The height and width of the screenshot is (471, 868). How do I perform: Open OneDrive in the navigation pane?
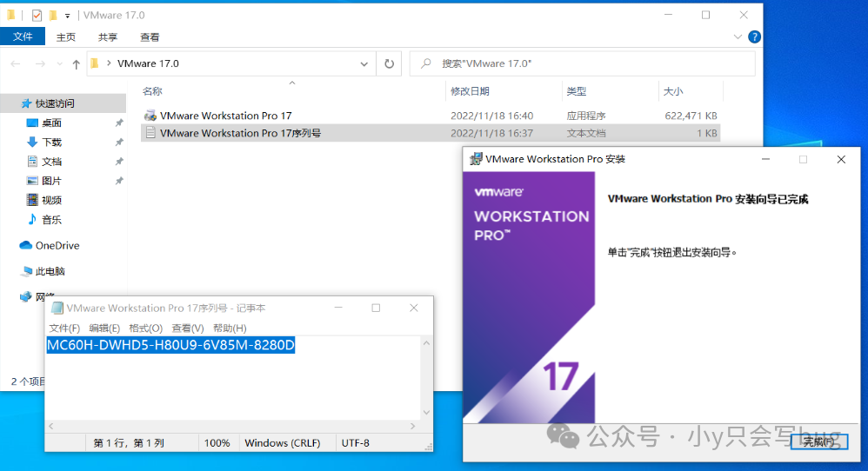[57, 245]
